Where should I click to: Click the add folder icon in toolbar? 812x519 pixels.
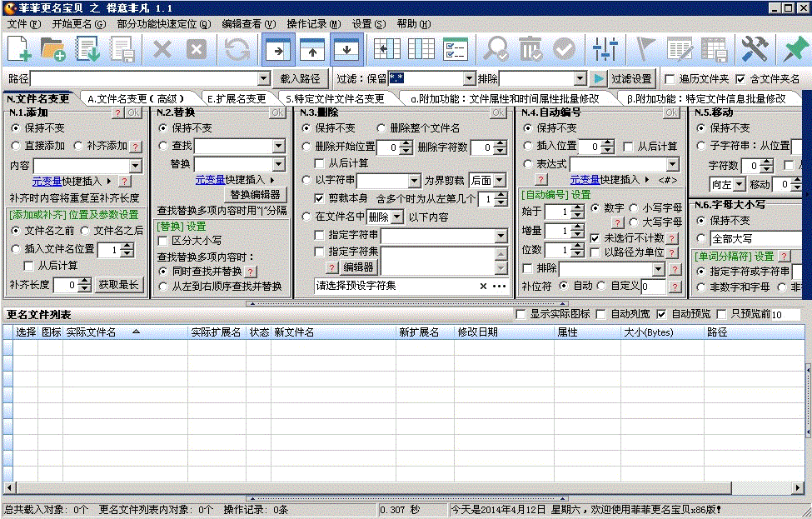pos(53,50)
